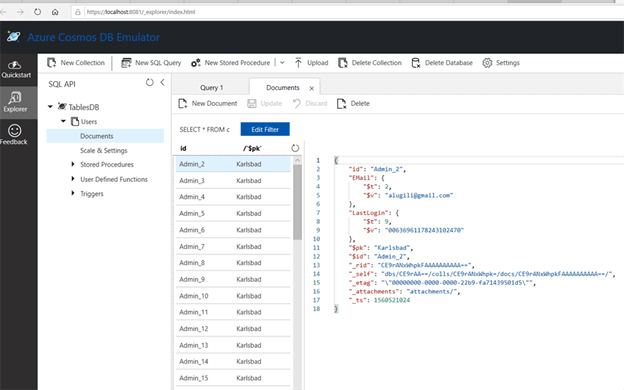Click the browser address bar
Image resolution: width=624 pixels, height=390 pixels.
[x=346, y=12]
